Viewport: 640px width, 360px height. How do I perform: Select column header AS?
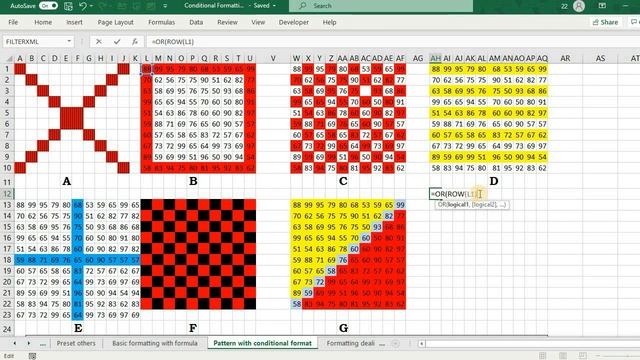(x=600, y=58)
